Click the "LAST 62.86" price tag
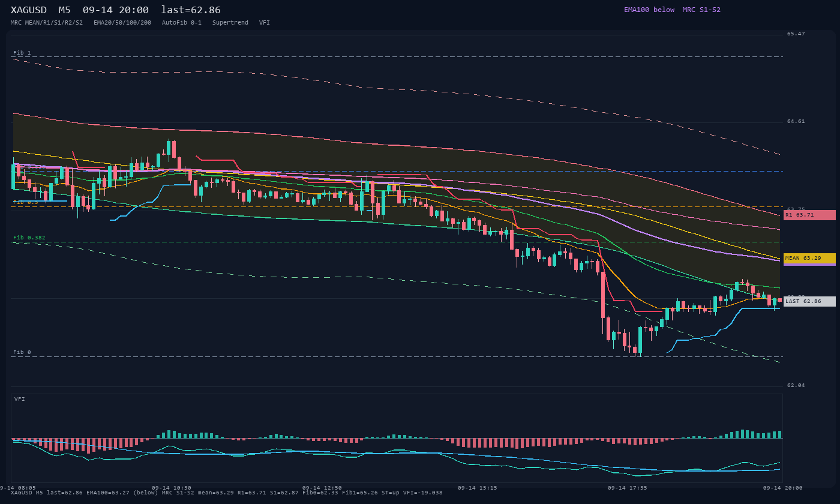840x504 pixels. [809, 301]
